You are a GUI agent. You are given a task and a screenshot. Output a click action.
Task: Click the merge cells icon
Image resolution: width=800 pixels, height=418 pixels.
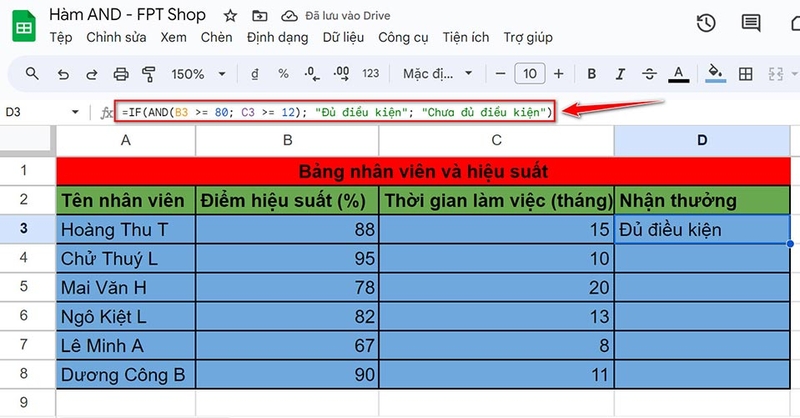pyautogui.click(x=776, y=74)
